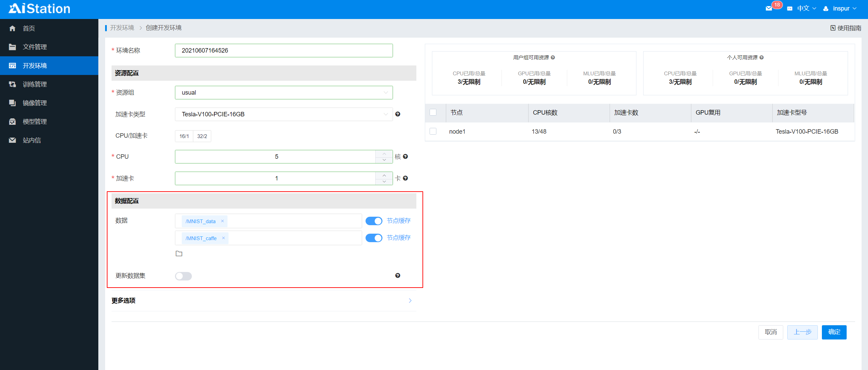The height and width of the screenshot is (370, 868).
Task: Check the node1 row checkbox
Action: click(433, 131)
